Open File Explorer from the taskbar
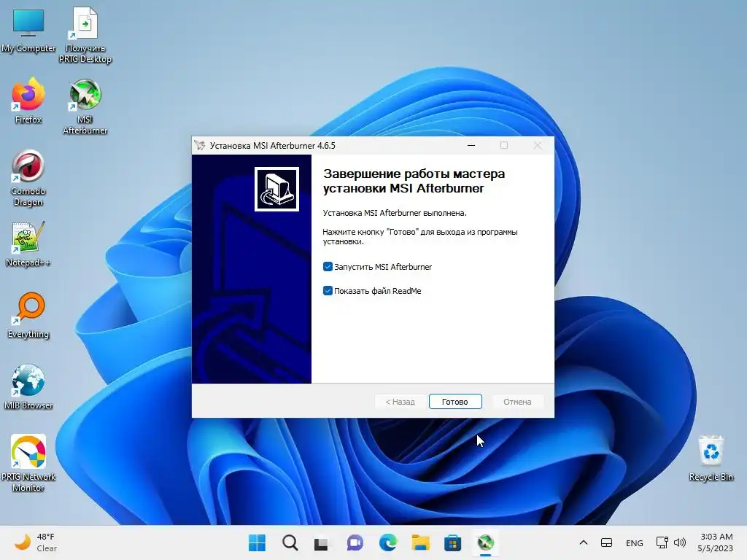The height and width of the screenshot is (560, 747). (x=420, y=542)
